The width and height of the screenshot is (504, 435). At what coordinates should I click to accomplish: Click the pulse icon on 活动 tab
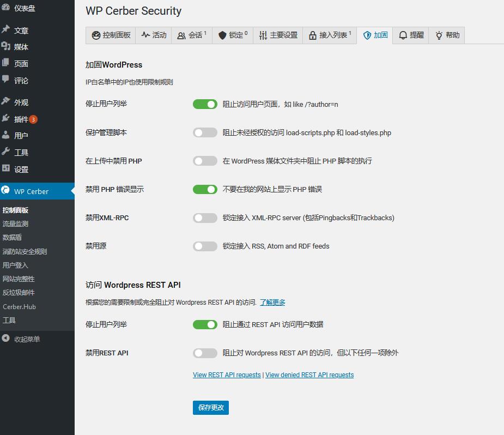145,35
